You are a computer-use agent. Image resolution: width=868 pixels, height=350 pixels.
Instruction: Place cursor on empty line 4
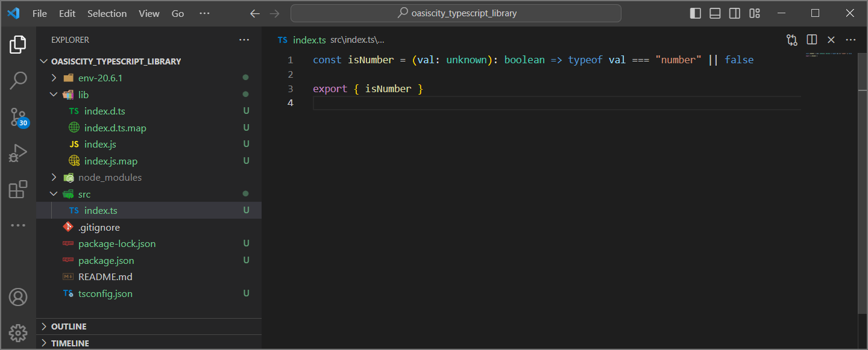[557, 103]
